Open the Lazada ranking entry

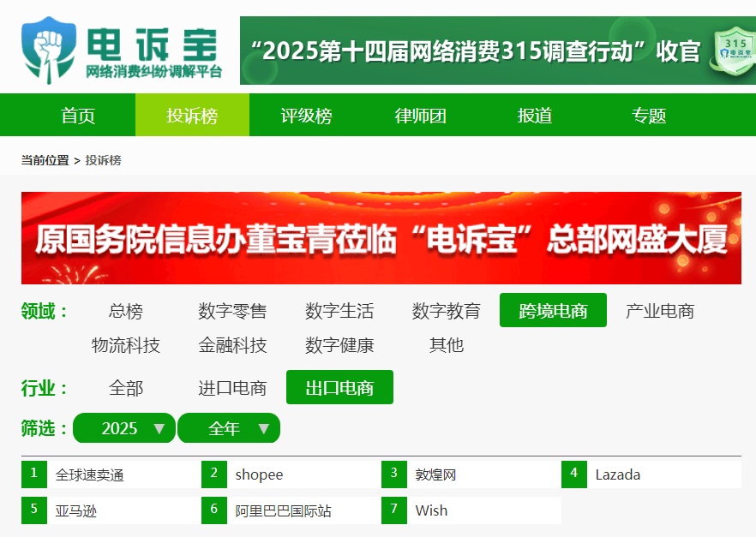pos(617,474)
